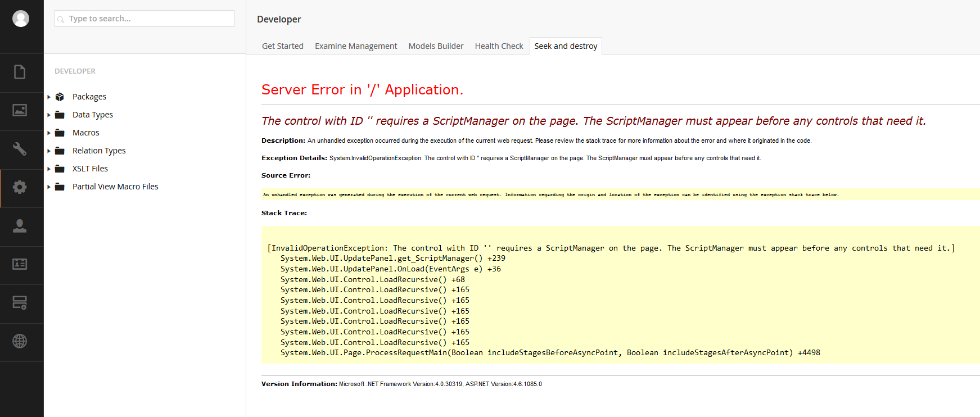Select Relation Types in the developer tree
Viewport: 980px width, 417px height.
tap(99, 151)
